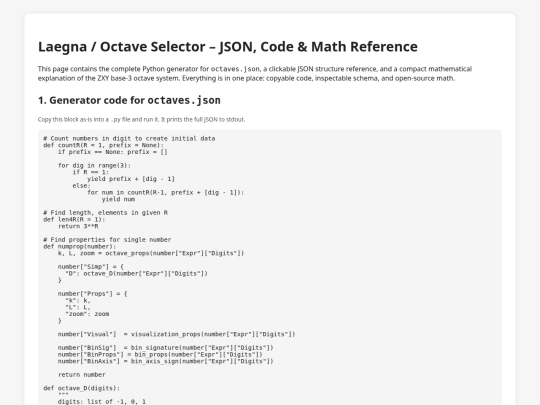The height and width of the screenshot is (405, 540).
Task: Click the line 'def countR(R = 1, prefix = None):'
Action: (x=104, y=145)
